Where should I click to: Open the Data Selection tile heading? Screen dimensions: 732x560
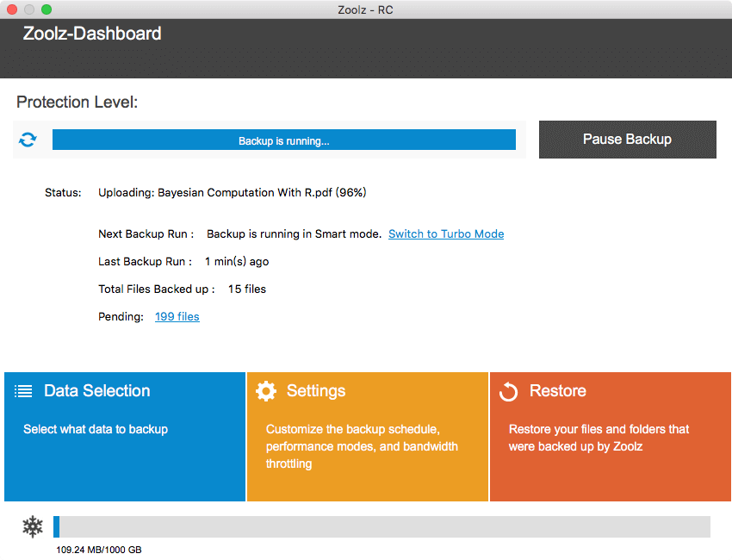point(96,391)
